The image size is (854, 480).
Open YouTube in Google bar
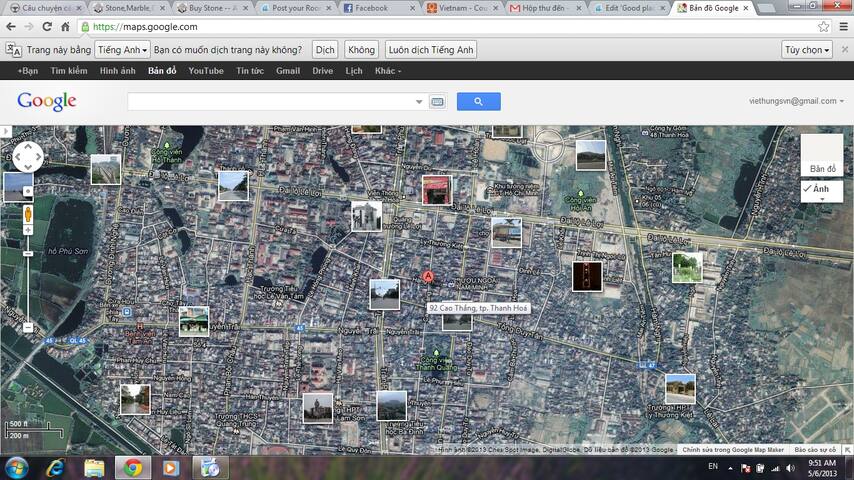(206, 71)
